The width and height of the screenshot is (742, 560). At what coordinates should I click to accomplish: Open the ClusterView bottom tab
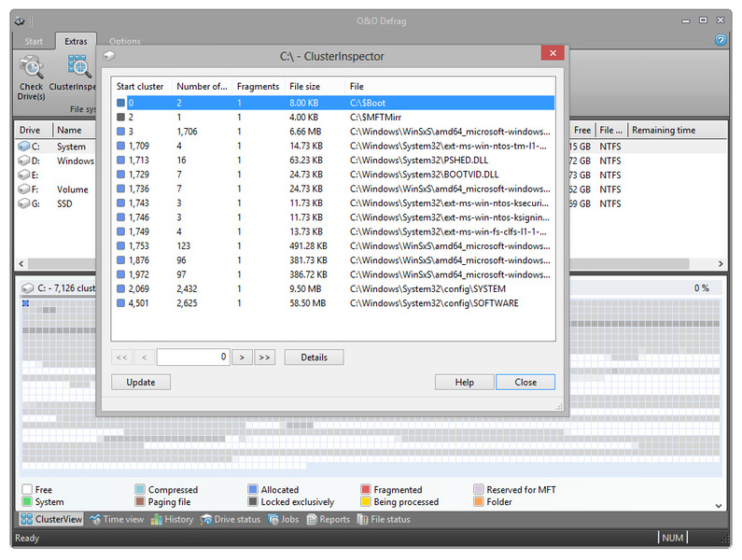[x=51, y=519]
